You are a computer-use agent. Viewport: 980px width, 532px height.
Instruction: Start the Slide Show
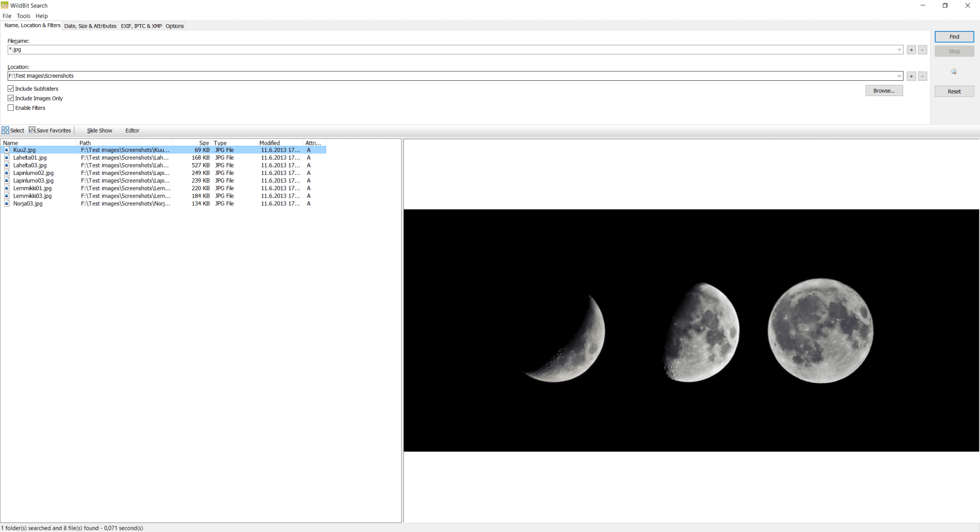pos(100,131)
